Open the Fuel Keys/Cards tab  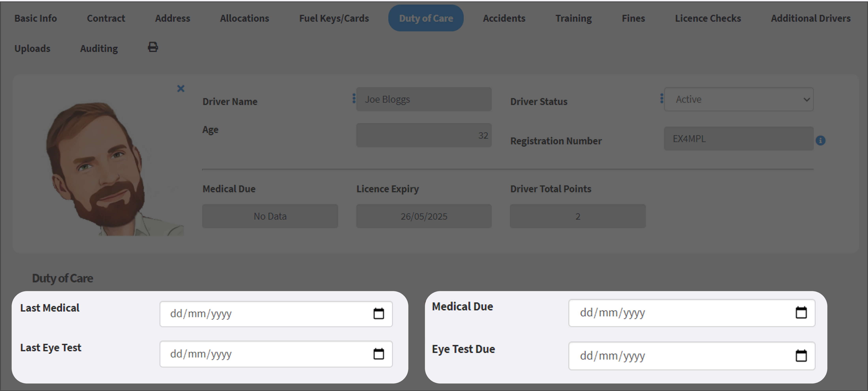coord(334,18)
